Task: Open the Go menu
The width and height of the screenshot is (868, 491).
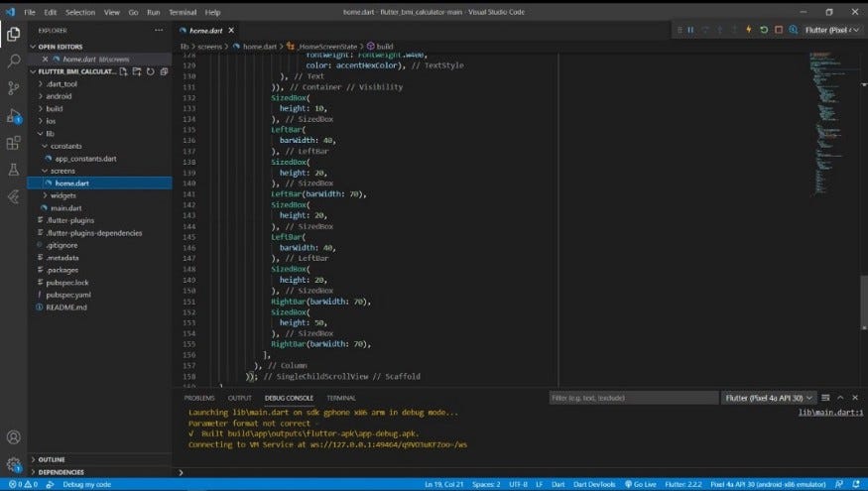Action: (133, 12)
